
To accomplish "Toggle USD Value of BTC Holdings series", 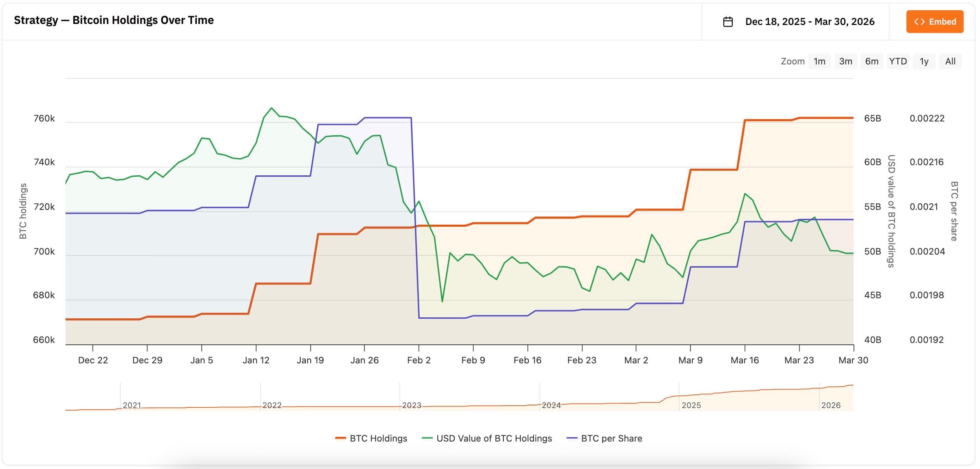I will pos(494,438).
